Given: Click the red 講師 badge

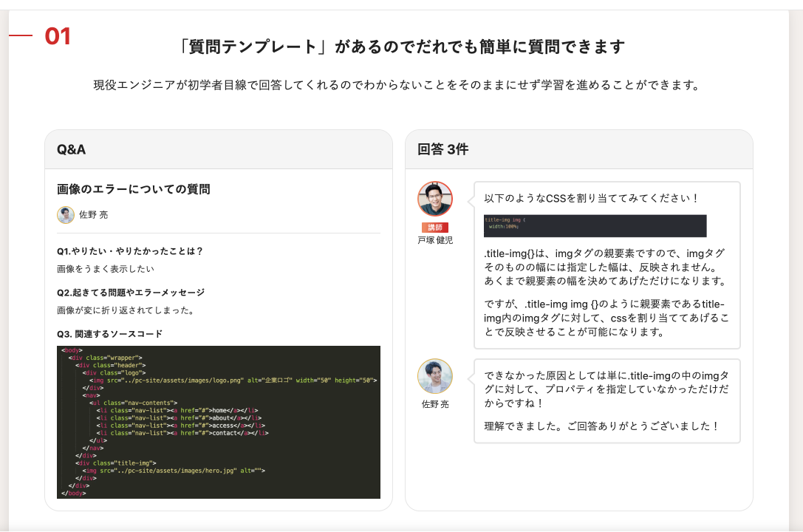Looking at the screenshot, I should (x=435, y=228).
